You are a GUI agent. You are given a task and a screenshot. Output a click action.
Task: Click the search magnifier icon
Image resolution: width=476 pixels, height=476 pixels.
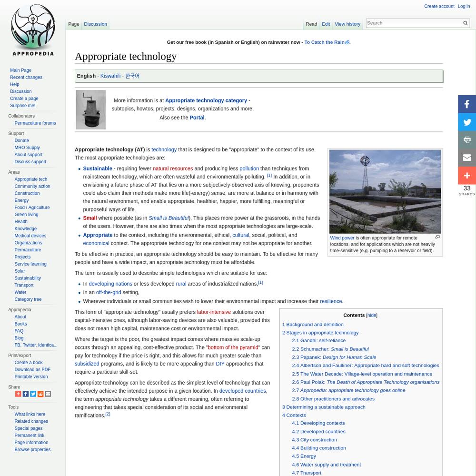coord(466,23)
